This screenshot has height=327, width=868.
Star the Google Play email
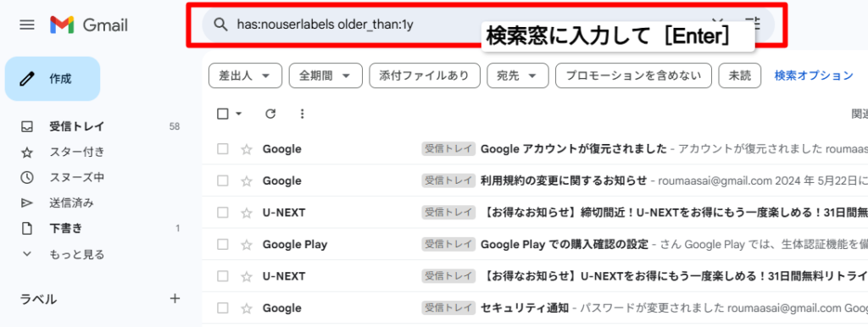coord(247,244)
